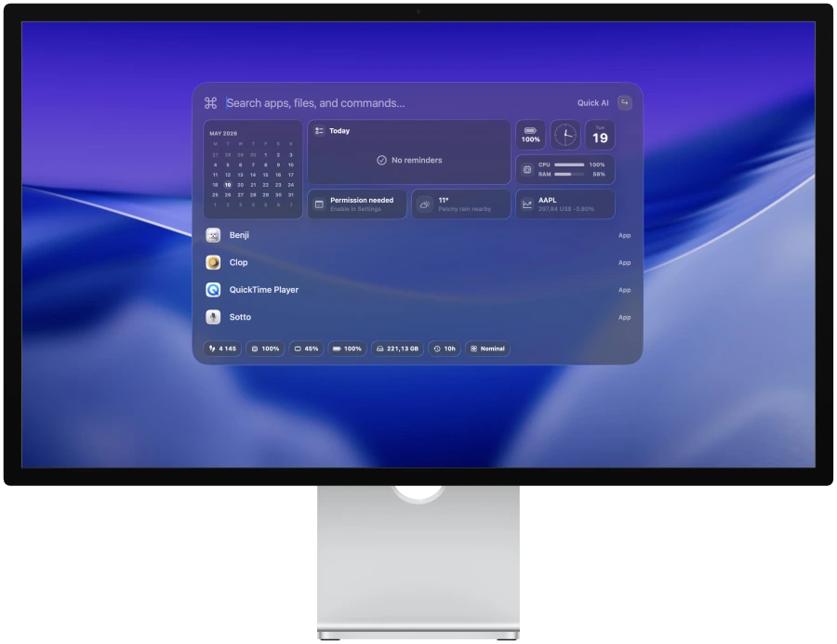
Task: Open the AAPL stock widget
Action: [x=565, y=204]
